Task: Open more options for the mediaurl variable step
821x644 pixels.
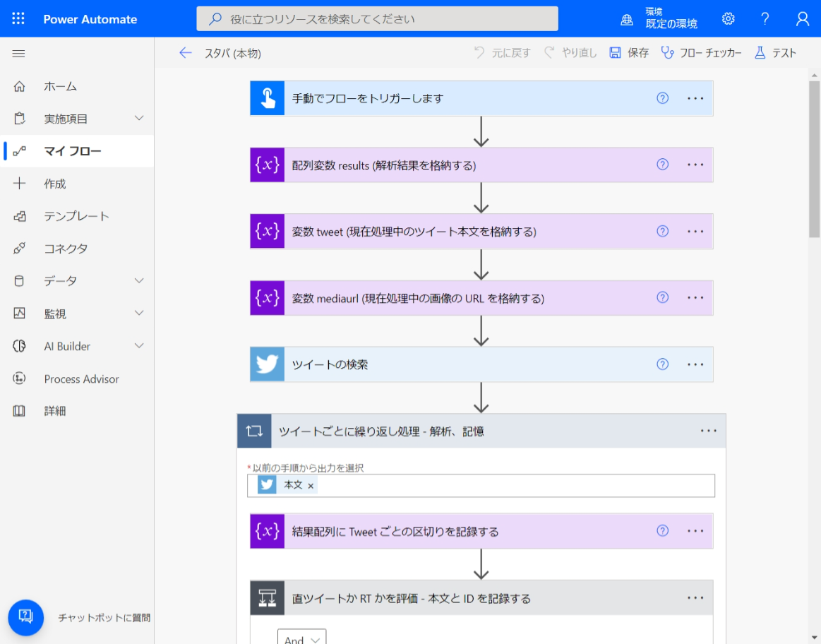Action: [x=695, y=298]
